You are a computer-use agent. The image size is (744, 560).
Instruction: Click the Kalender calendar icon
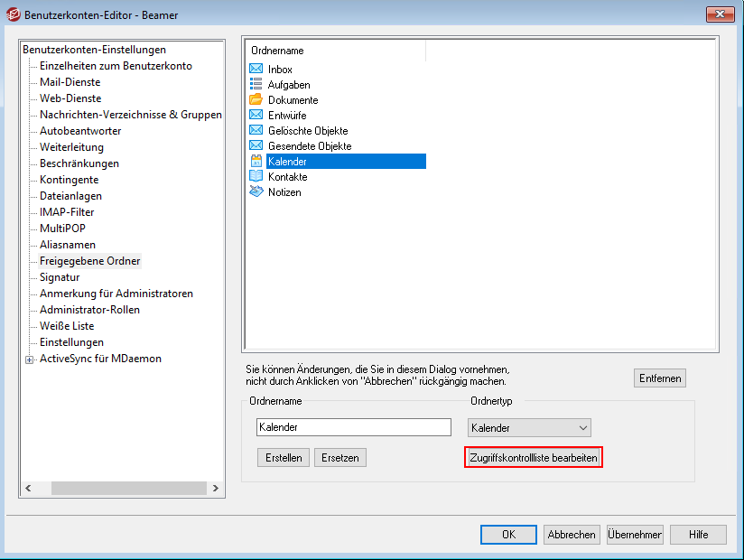(x=256, y=162)
